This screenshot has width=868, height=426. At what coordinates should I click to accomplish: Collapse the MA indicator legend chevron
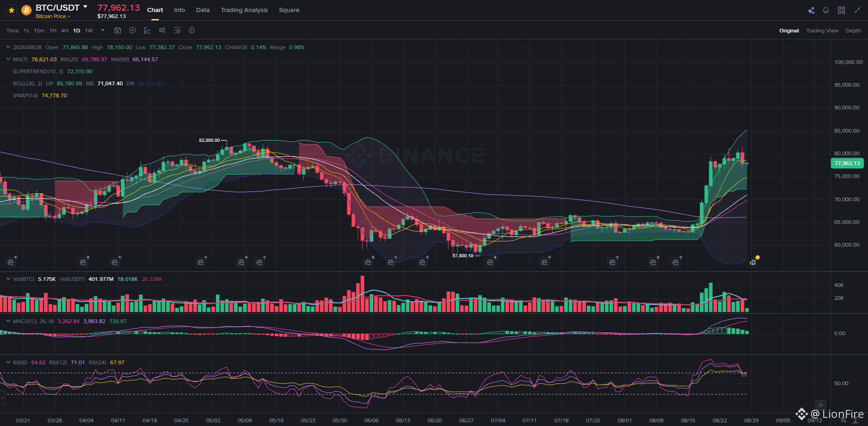click(x=8, y=59)
